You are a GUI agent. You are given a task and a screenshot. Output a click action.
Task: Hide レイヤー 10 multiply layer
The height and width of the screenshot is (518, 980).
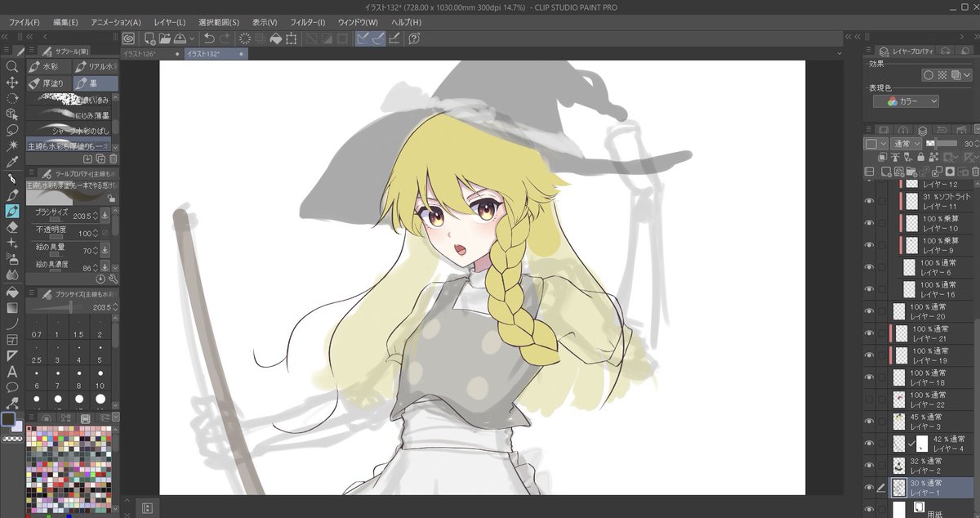[x=869, y=223]
